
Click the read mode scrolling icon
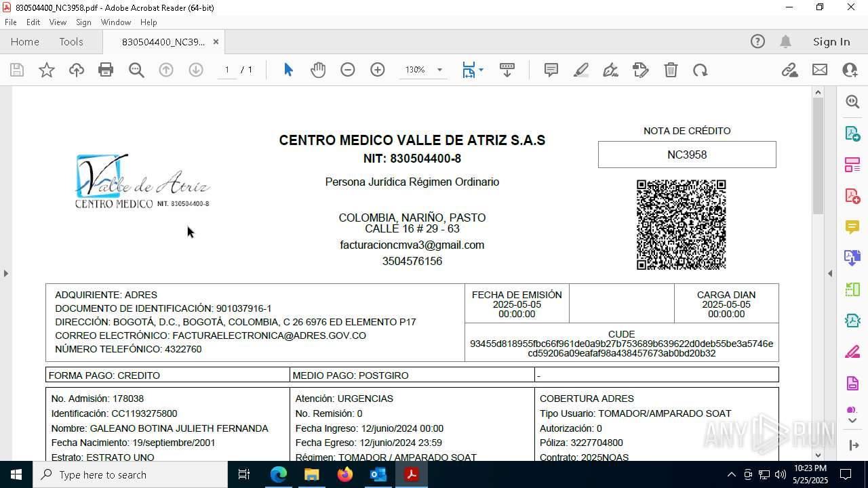507,70
